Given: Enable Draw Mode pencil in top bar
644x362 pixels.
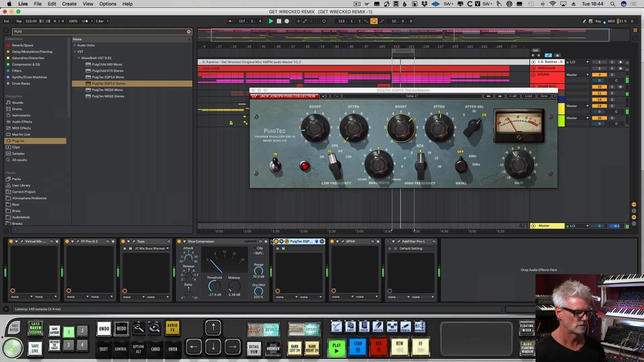Looking at the screenshot, I should pos(584,21).
